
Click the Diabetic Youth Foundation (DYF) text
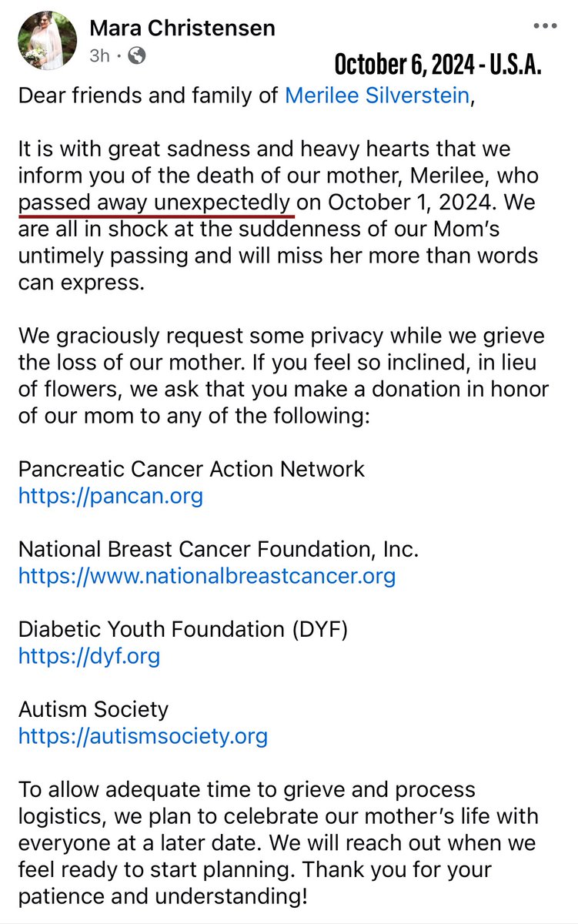click(x=183, y=629)
